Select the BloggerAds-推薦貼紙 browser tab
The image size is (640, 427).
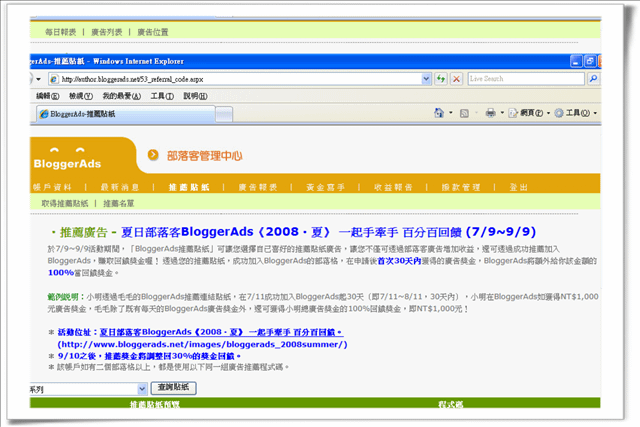click(126, 114)
